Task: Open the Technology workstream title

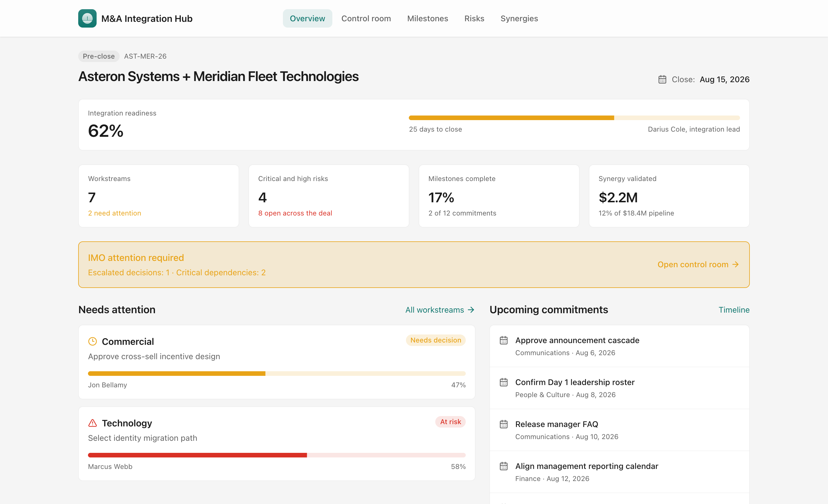Action: [x=127, y=423]
